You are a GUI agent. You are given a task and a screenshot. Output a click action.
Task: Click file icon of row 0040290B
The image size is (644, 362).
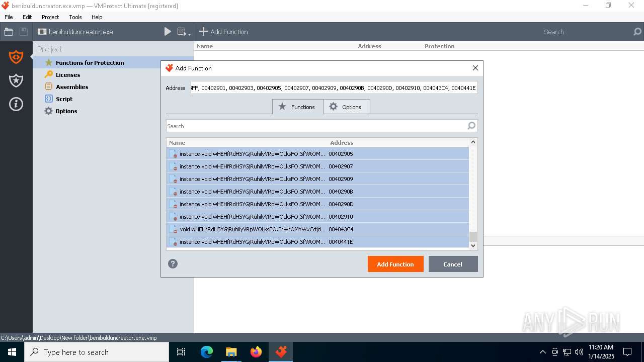pos(173,192)
